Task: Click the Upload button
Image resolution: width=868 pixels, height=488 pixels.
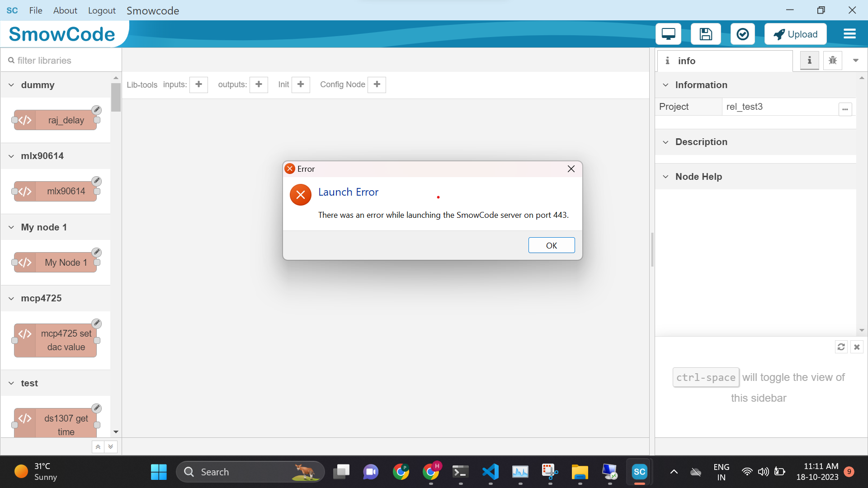Action: (x=795, y=34)
